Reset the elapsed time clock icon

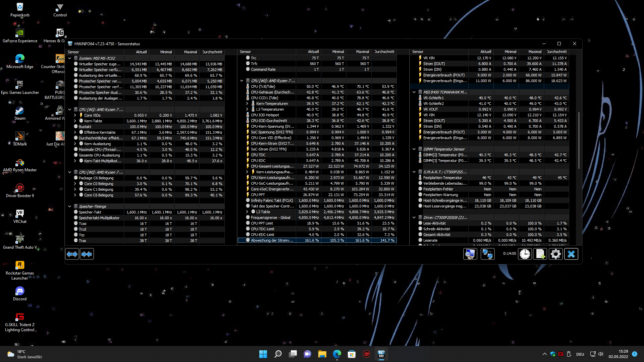pyautogui.click(x=525, y=254)
